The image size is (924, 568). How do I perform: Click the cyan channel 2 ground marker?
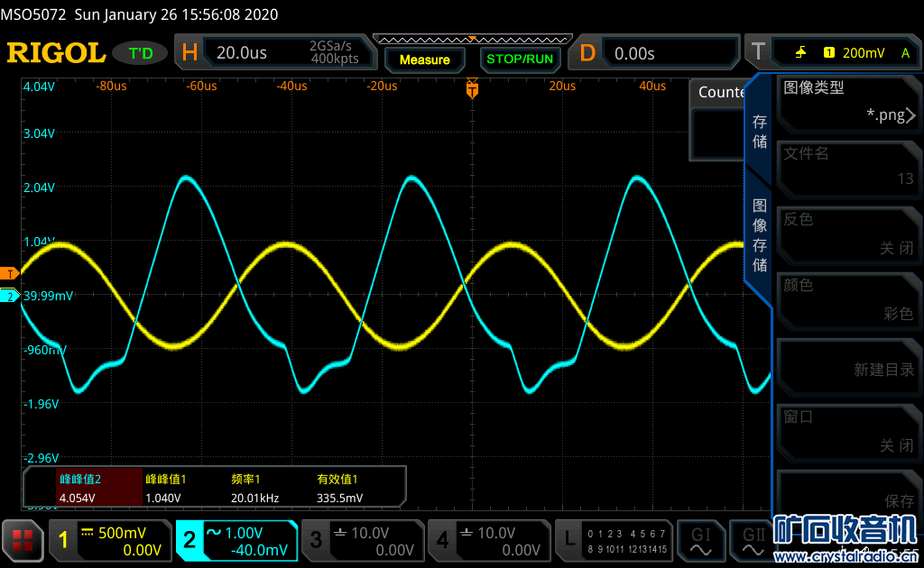coord(10,296)
